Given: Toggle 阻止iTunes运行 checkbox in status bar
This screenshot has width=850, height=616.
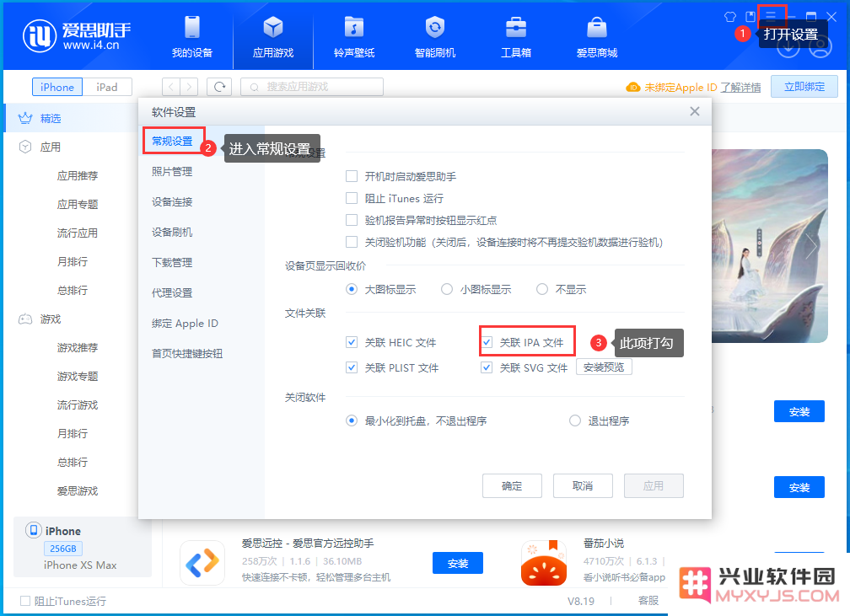Looking at the screenshot, I should click(x=25, y=601).
